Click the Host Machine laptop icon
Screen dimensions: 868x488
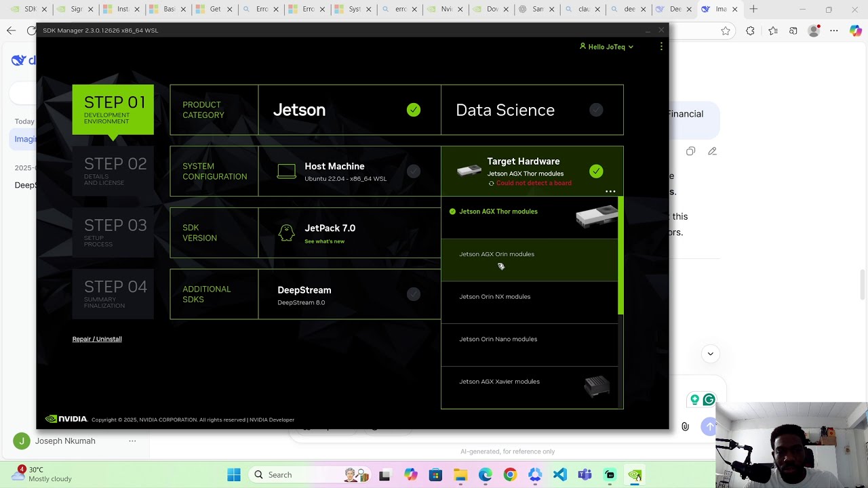click(x=287, y=171)
